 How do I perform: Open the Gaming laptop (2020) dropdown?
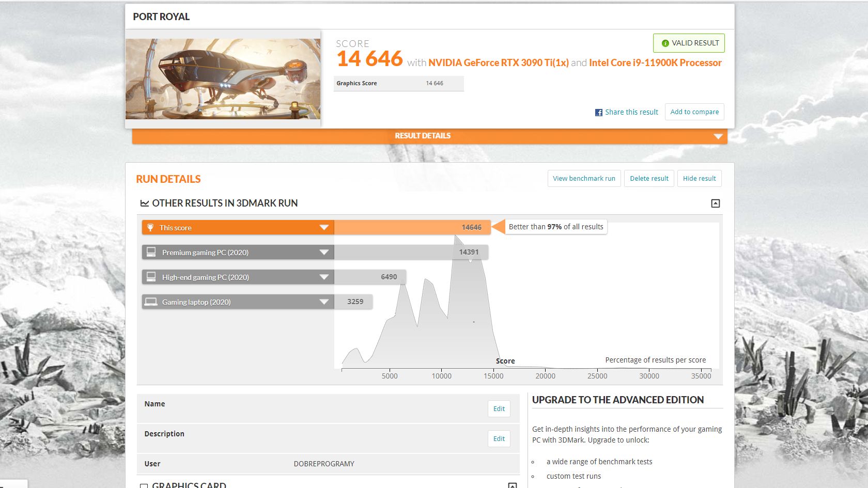point(324,302)
